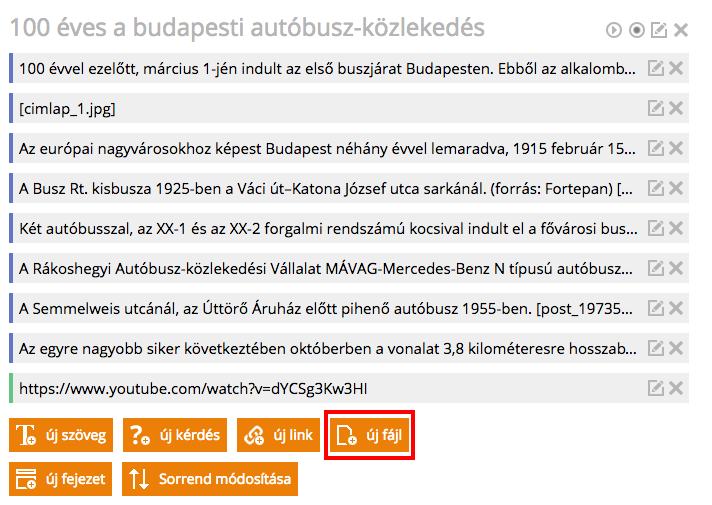Screen dimensions: 712x505
Task: Edit the Rákoshegyi Autóbusz-közlekedési row
Action: pos(656,268)
